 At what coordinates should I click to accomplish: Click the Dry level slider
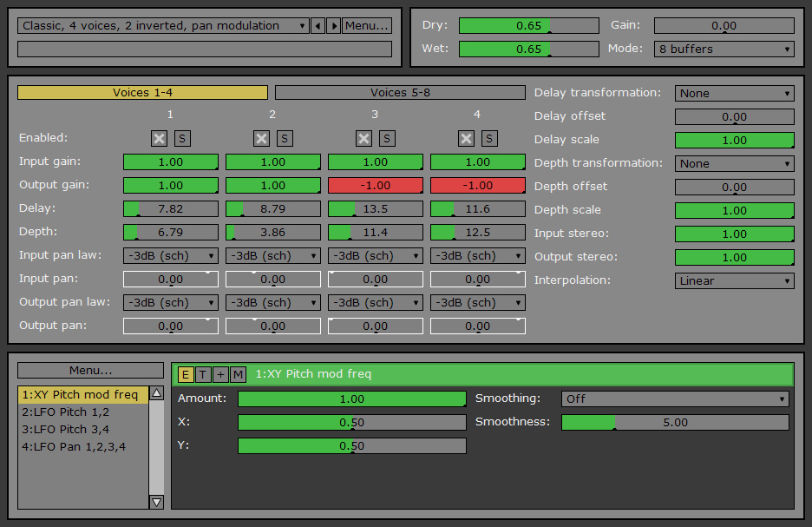(x=528, y=26)
